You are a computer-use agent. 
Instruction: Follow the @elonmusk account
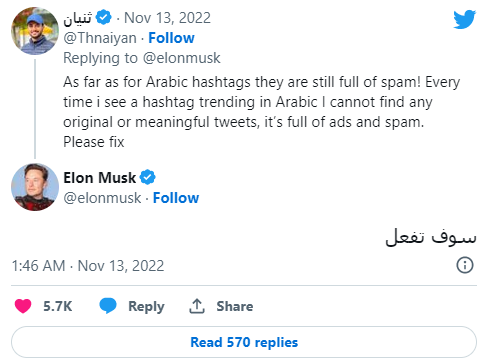(x=176, y=198)
